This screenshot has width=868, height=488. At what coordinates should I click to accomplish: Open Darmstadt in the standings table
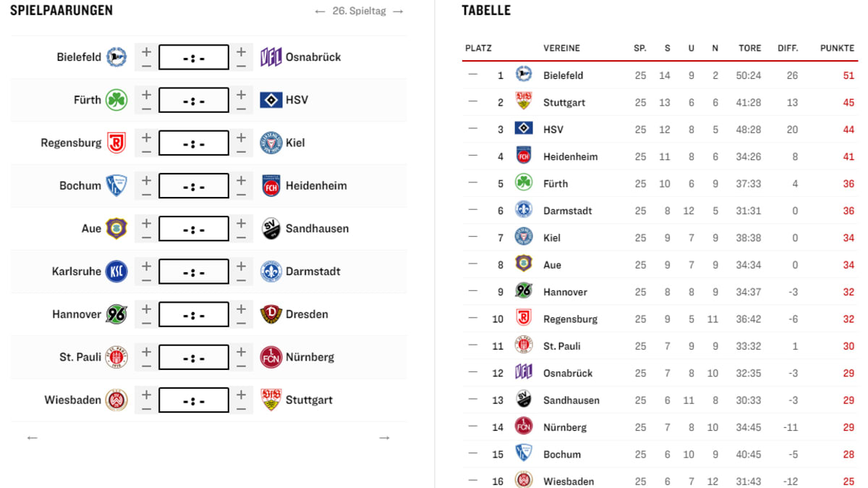coord(567,211)
